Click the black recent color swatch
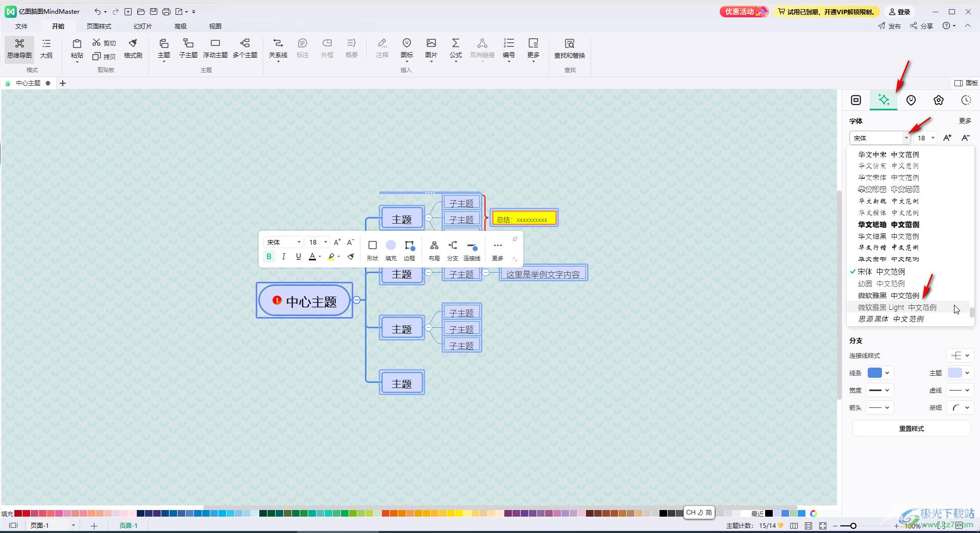The width and height of the screenshot is (980, 533). coord(769,513)
